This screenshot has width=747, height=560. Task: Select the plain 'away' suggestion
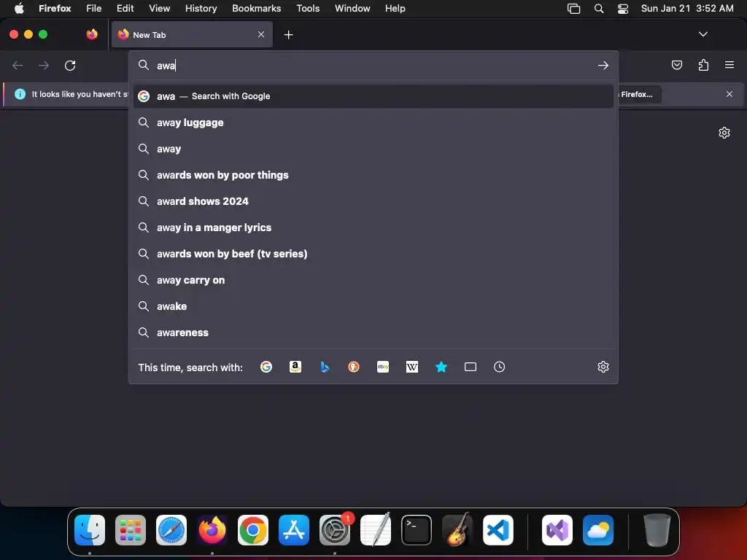coord(373,149)
